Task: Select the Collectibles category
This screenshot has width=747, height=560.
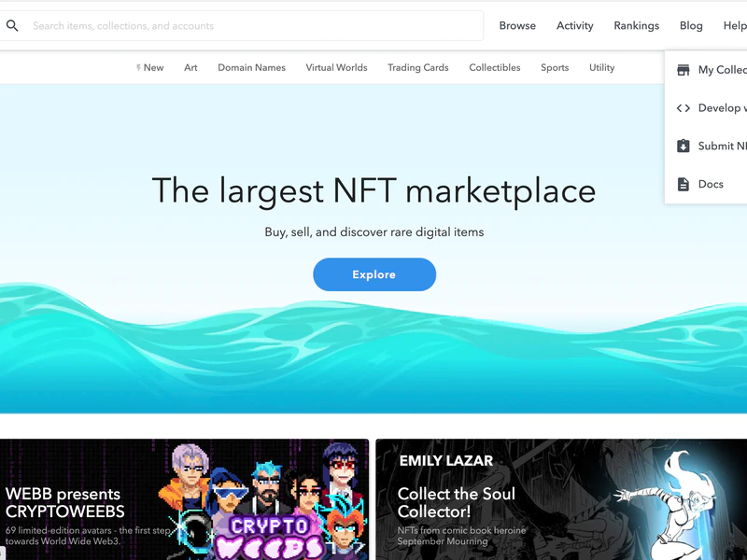Action: 495,67
